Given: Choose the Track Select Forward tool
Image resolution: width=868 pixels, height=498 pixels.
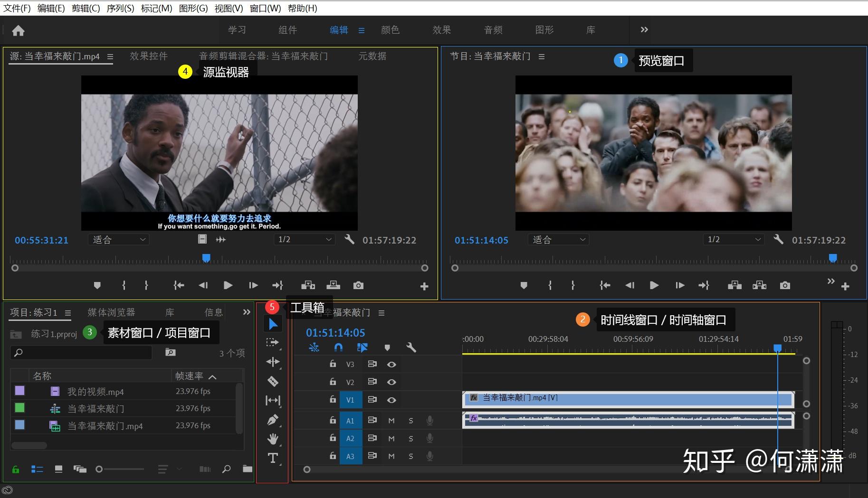Looking at the screenshot, I should (x=272, y=342).
